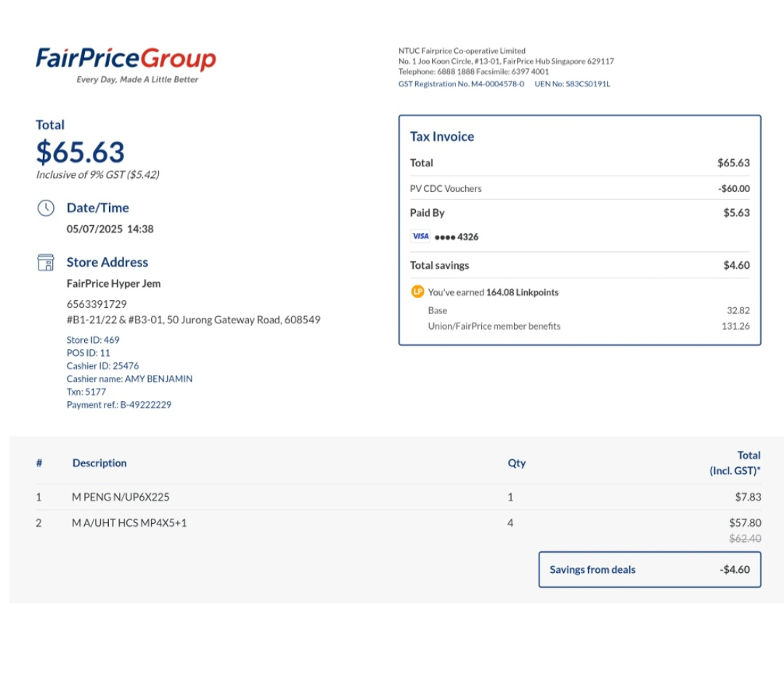Image resolution: width=784 pixels, height=677 pixels.
Task: Click Cashier name: AMY BENJAMIN
Action: [129, 378]
